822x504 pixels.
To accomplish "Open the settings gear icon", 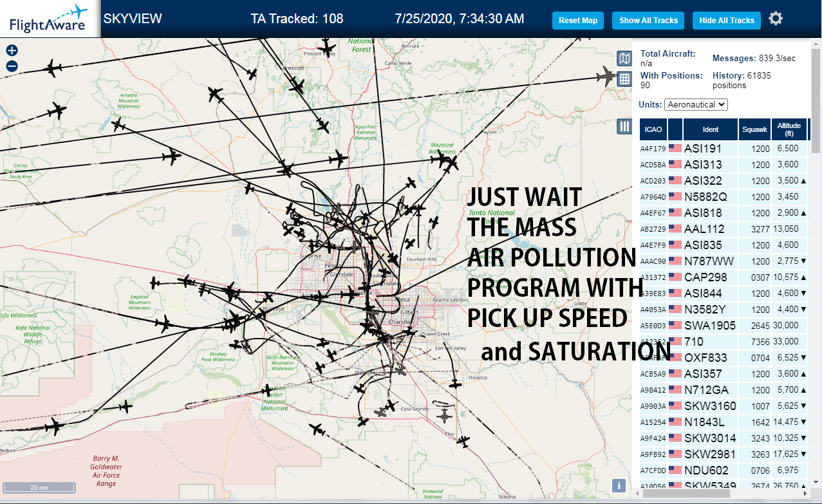I will click(776, 19).
